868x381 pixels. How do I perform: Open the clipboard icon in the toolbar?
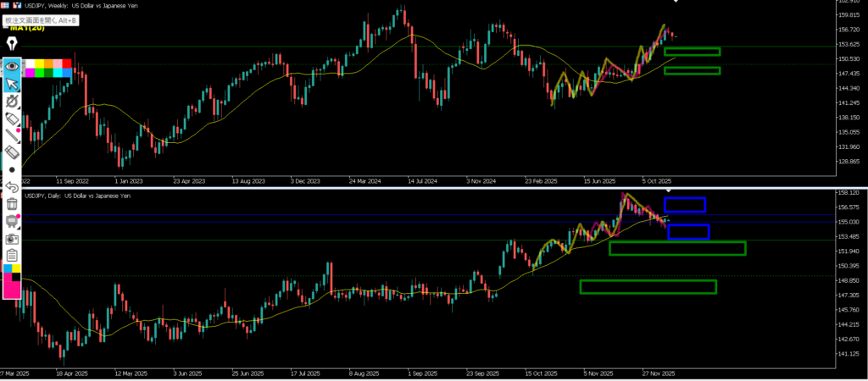(12, 255)
